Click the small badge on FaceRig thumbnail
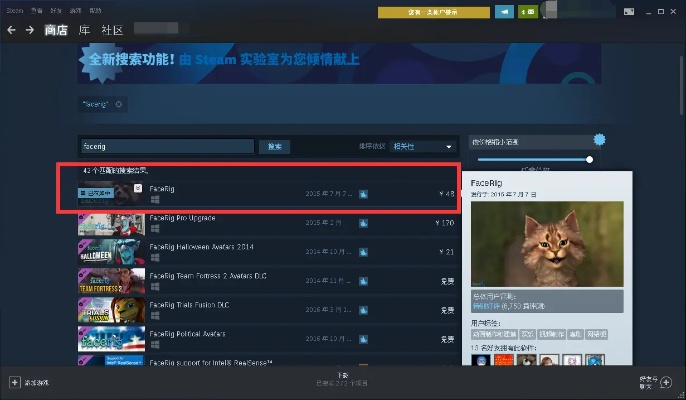The height and width of the screenshot is (400, 686). [x=138, y=188]
